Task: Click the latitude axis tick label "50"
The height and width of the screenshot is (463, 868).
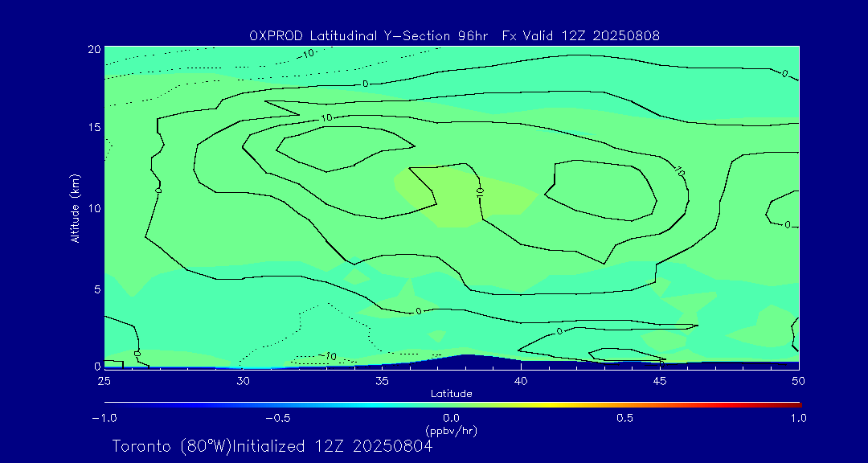Action: [x=798, y=381]
